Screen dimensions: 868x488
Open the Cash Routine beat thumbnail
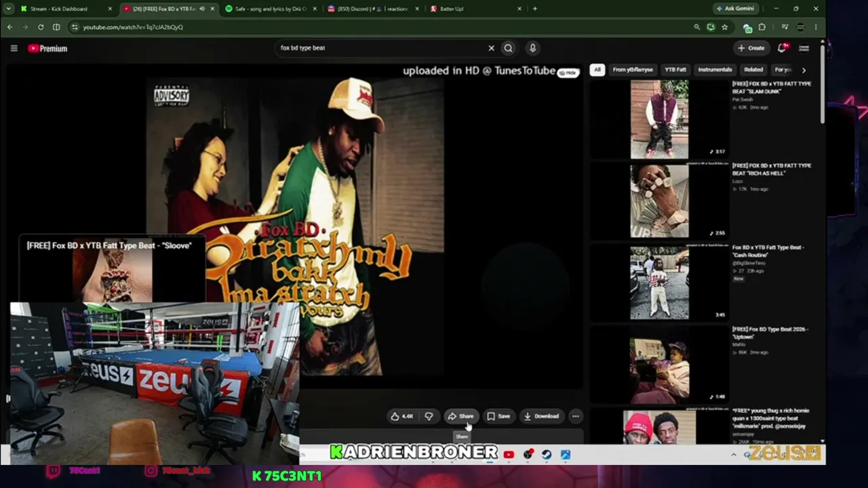(659, 282)
